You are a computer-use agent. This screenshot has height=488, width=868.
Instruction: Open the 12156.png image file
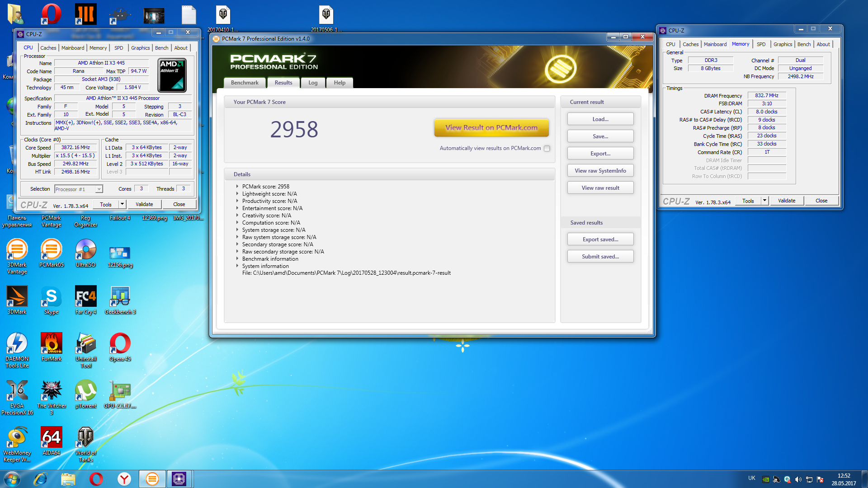(x=120, y=256)
